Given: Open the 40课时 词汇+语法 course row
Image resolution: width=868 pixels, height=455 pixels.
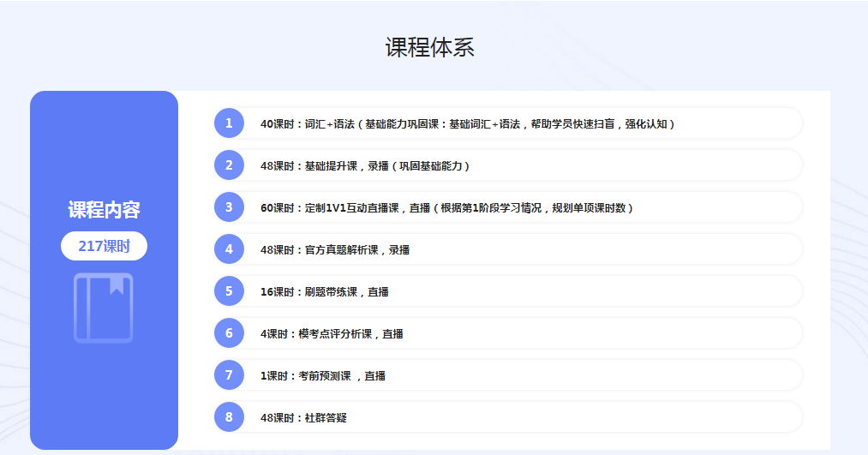Looking at the screenshot, I should coord(468,123).
